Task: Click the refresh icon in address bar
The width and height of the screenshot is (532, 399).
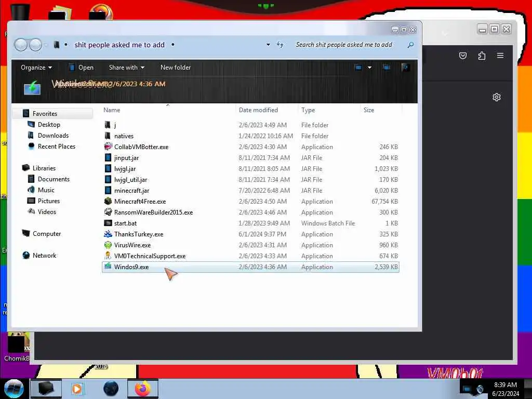Action: point(280,45)
